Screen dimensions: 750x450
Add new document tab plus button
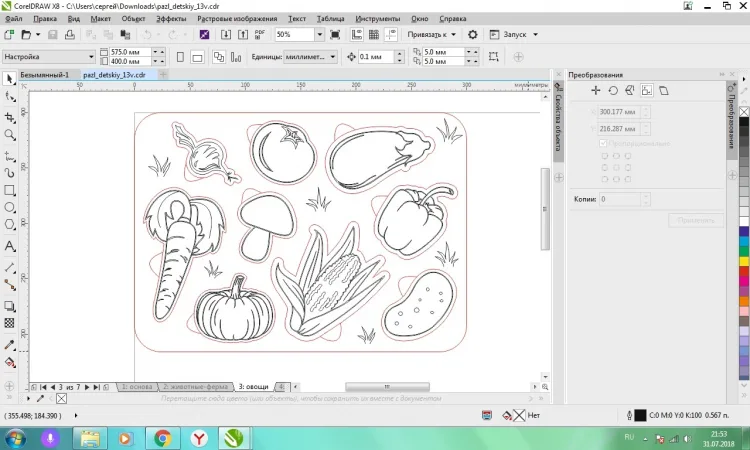[x=163, y=75]
